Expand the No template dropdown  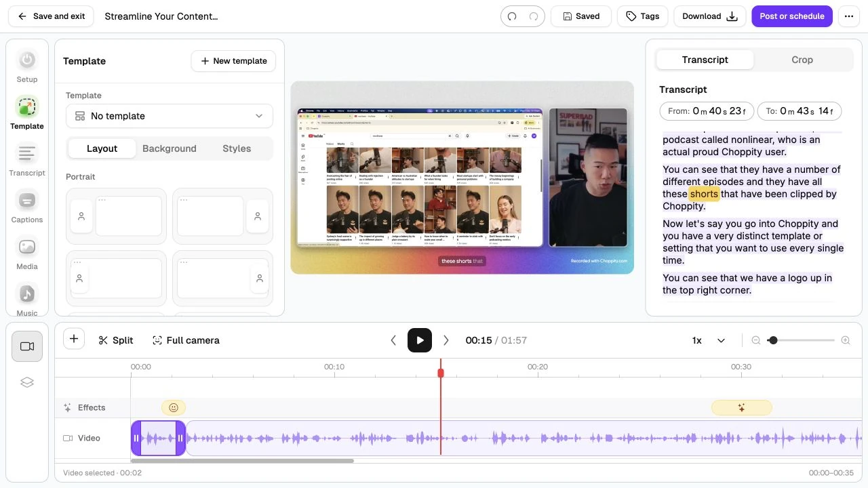(x=170, y=116)
